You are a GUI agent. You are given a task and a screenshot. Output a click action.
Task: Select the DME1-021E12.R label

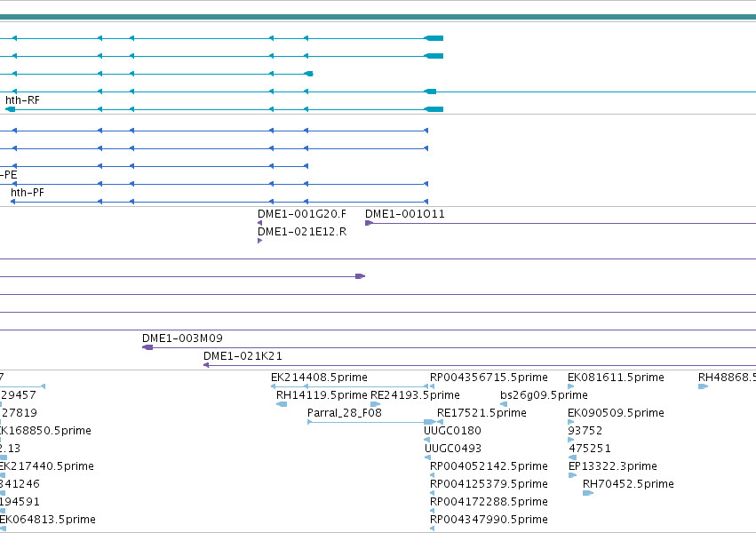(302, 232)
